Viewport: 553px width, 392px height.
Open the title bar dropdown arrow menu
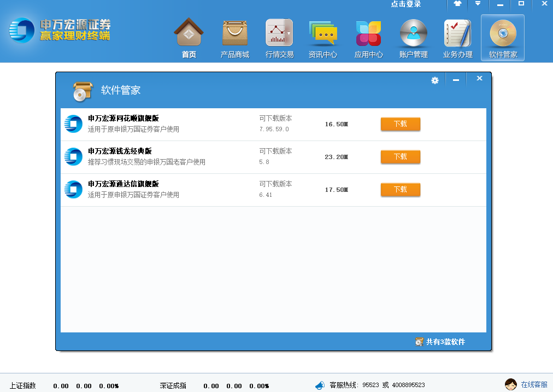pyautogui.click(x=478, y=4)
